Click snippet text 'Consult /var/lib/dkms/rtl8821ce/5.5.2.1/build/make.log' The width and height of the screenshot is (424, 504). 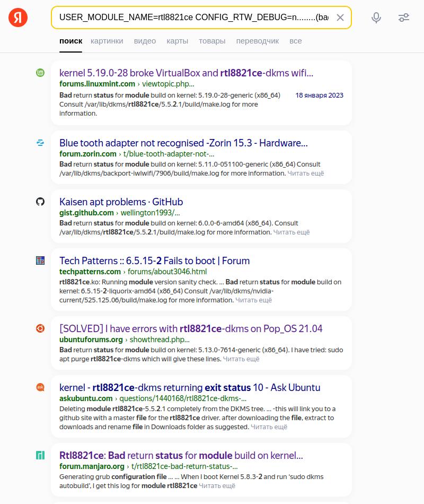pos(145,104)
